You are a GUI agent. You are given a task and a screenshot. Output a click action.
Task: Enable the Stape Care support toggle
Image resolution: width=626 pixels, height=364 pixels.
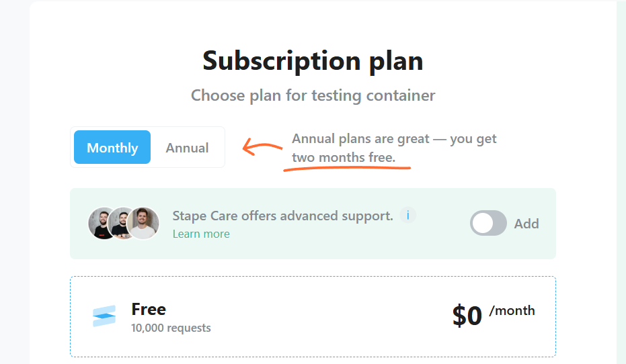pos(488,223)
